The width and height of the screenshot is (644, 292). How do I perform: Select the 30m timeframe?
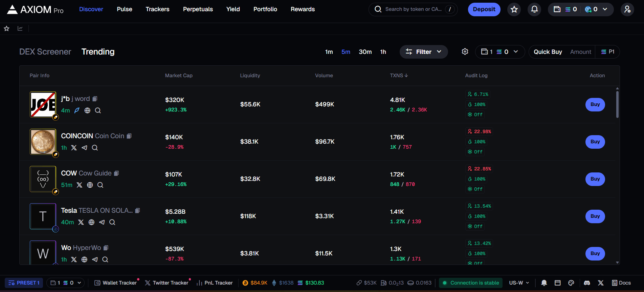pos(365,52)
